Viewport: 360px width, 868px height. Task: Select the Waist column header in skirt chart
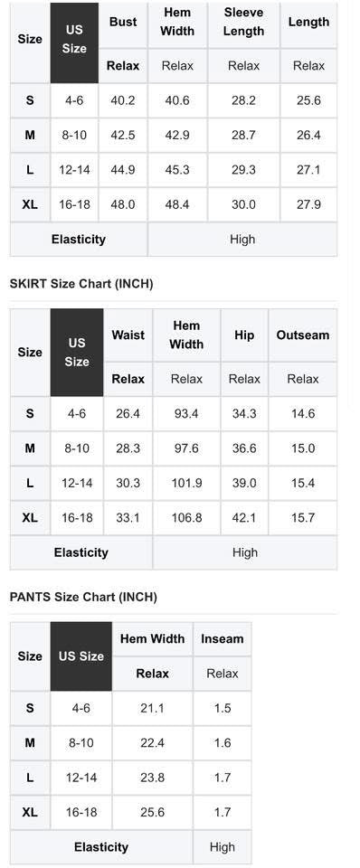[128, 335]
